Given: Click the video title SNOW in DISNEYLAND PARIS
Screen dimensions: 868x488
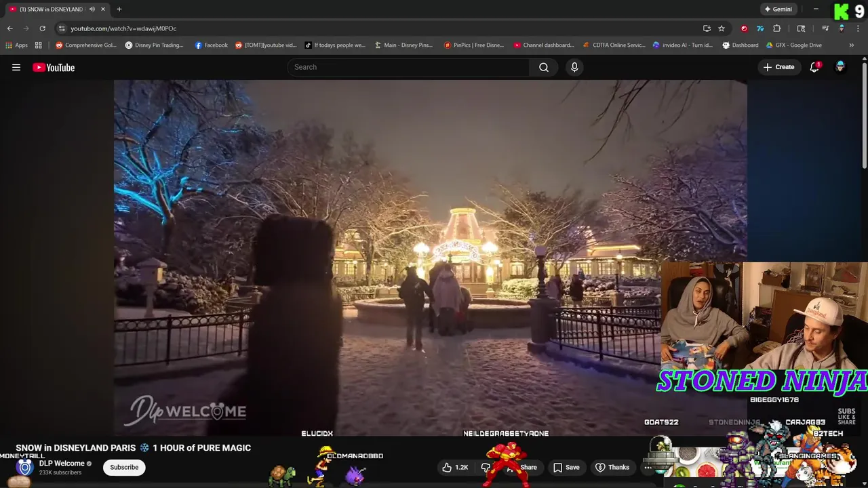Looking at the screenshot, I should coord(134,448).
